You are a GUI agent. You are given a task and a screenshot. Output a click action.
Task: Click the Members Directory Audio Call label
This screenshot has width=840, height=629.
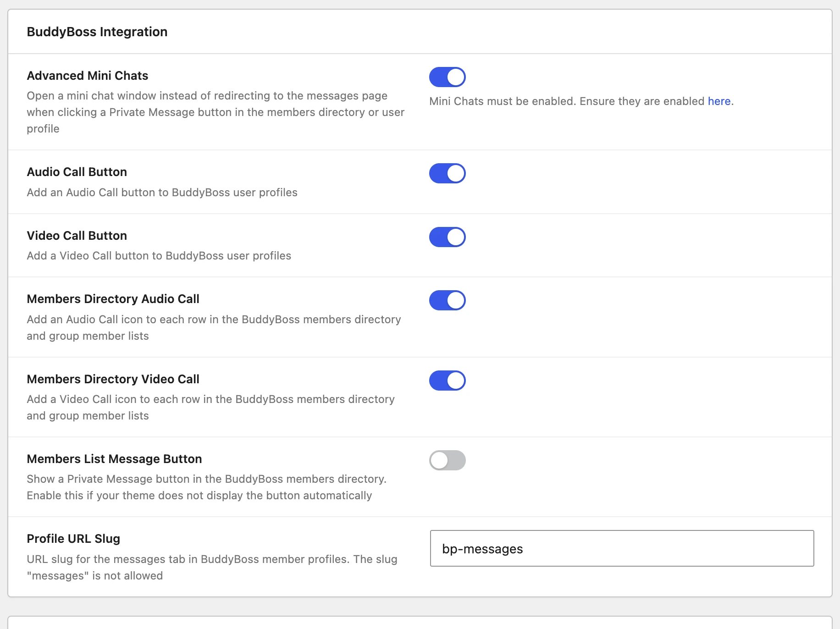(x=113, y=299)
